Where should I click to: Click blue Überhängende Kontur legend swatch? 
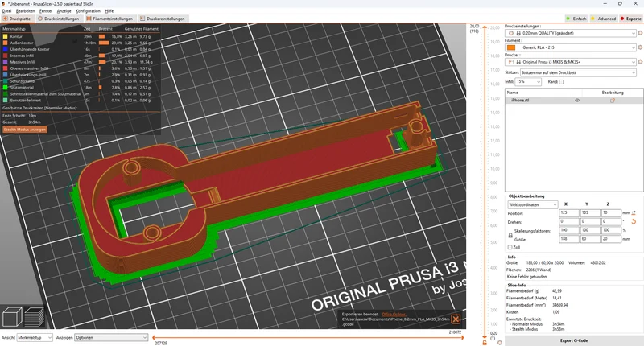tap(6, 49)
